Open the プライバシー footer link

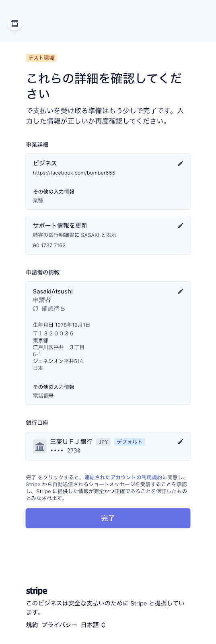[59, 625]
